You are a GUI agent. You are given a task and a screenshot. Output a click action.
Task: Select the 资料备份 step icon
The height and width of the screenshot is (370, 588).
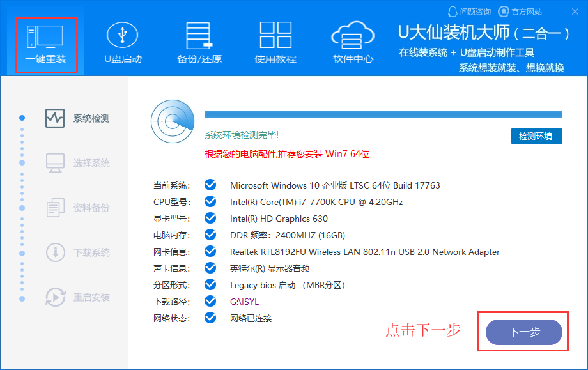55,208
